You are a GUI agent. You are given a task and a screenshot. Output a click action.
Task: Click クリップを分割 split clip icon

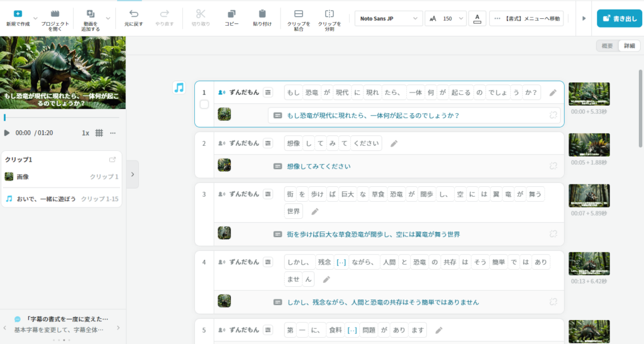tap(330, 14)
